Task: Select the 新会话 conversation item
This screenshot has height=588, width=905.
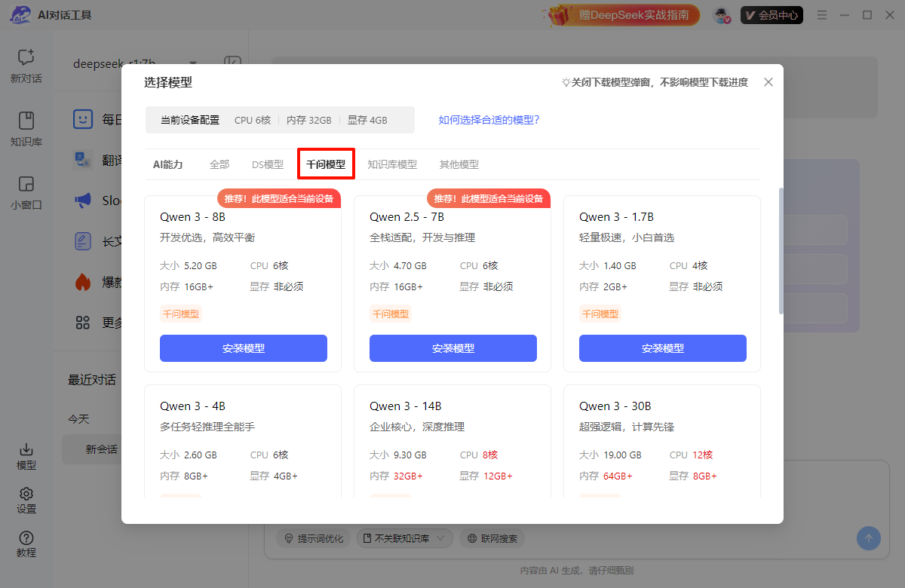Action: [x=102, y=449]
